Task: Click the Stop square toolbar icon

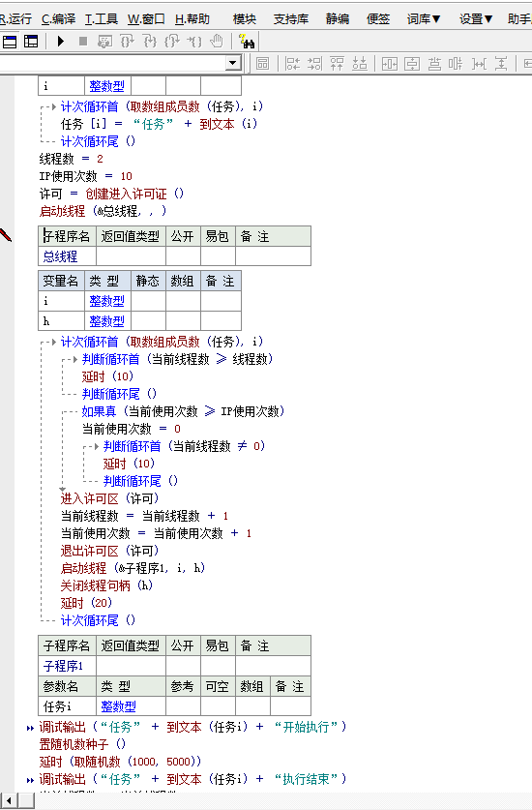Action: click(83, 42)
